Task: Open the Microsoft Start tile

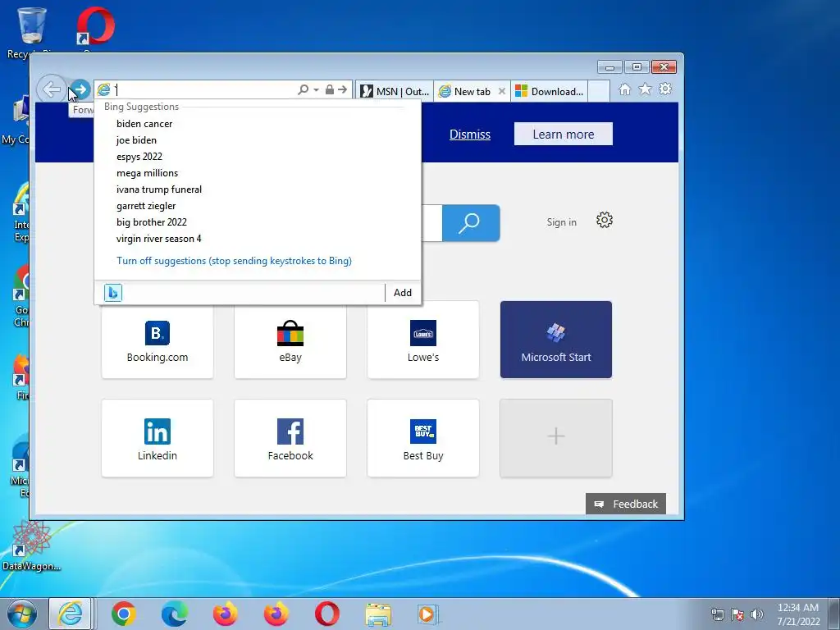Action: point(556,340)
